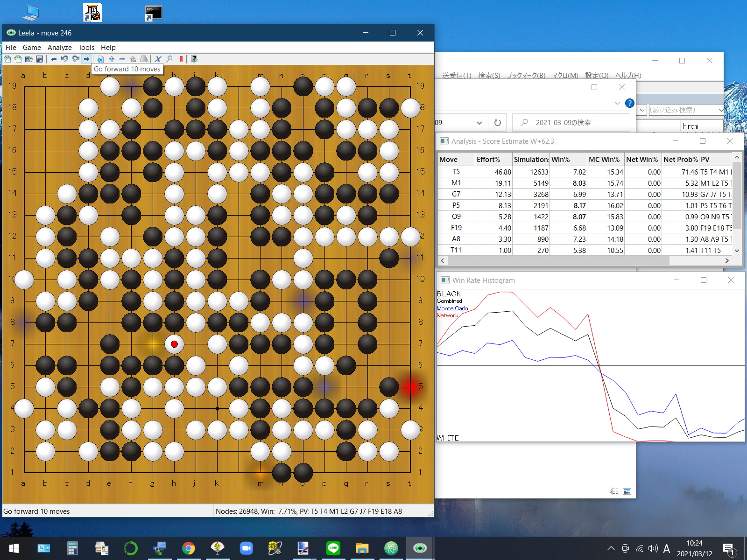Click the Undo move icon
747x560 pixels.
(64, 59)
